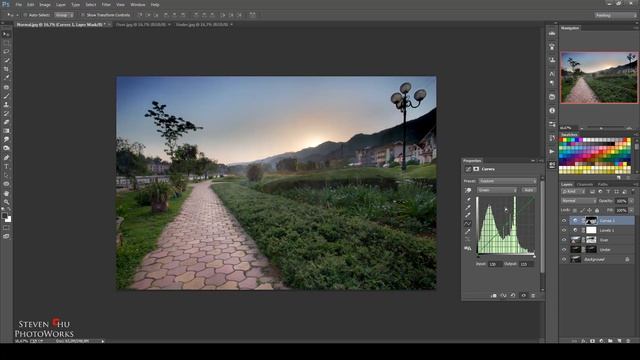Select the Gradient tool
The width and height of the screenshot is (640, 360).
pyautogui.click(x=6, y=131)
